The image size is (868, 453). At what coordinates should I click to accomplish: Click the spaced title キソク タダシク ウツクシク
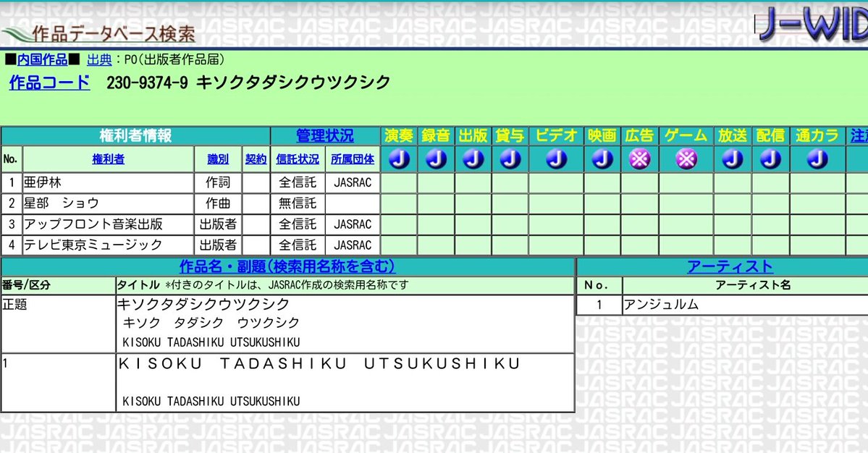click(211, 323)
